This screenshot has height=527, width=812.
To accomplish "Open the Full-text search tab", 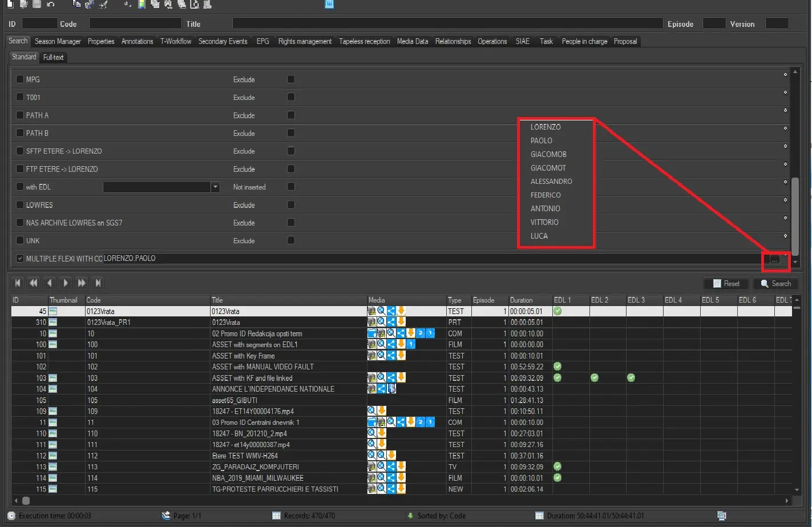I will pos(53,57).
